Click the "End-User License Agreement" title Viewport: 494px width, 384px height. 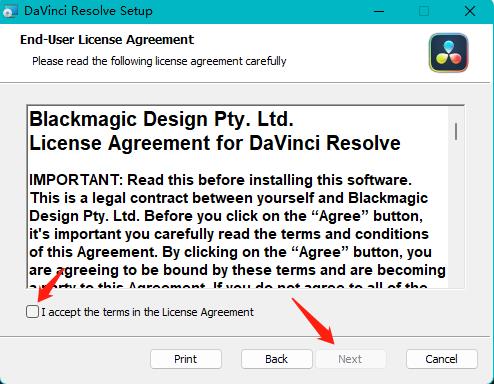click(107, 40)
